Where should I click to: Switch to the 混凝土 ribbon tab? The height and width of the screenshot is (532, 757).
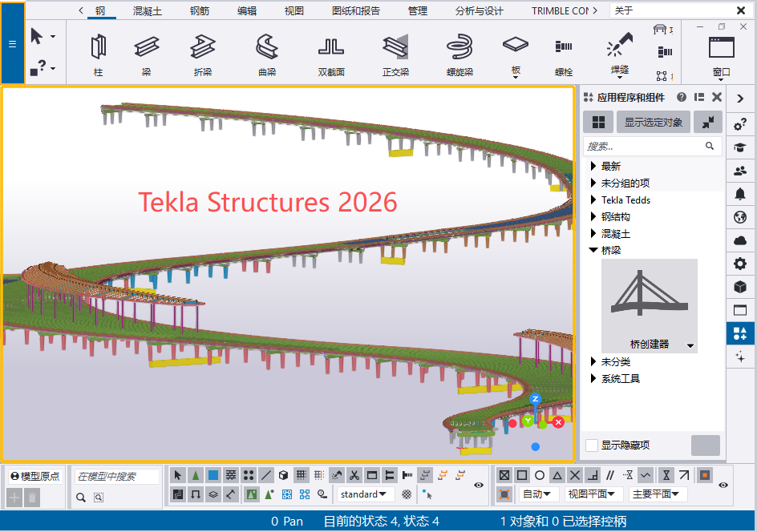click(148, 11)
